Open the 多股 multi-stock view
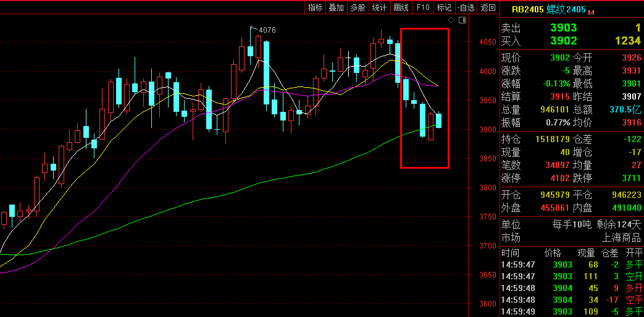The height and width of the screenshot is (317, 644). pos(358,7)
